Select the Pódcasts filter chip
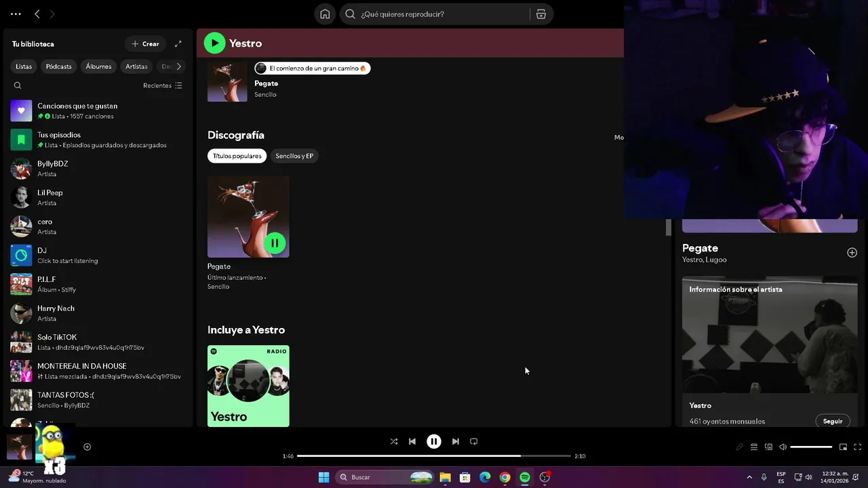 (x=59, y=66)
